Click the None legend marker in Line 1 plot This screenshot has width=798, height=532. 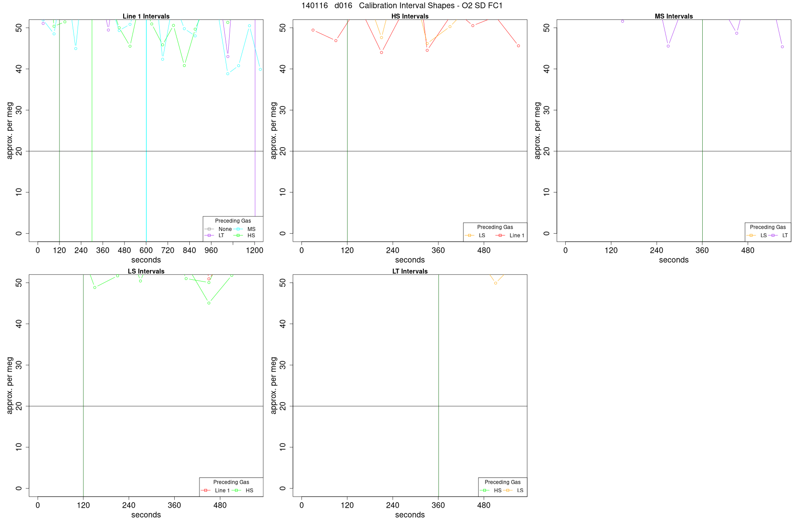coord(209,229)
